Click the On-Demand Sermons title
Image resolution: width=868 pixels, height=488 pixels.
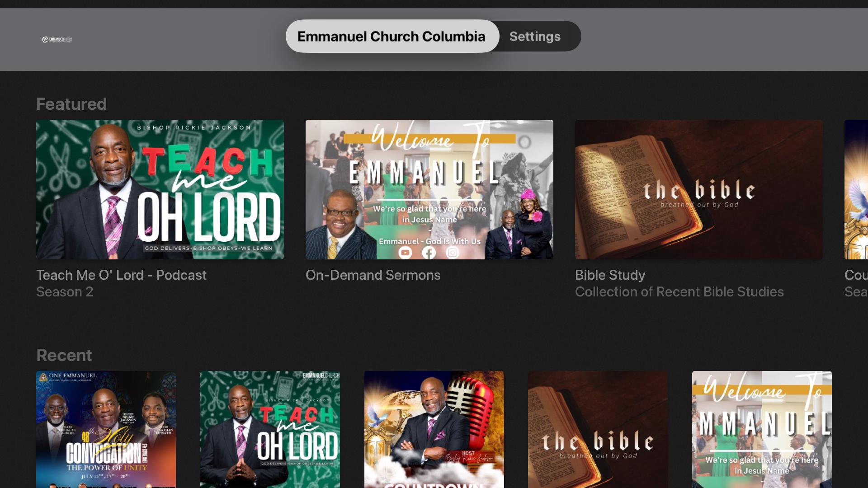point(373,275)
